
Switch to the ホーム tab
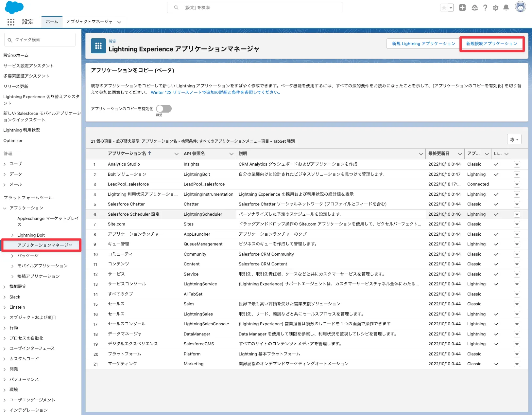coord(52,22)
